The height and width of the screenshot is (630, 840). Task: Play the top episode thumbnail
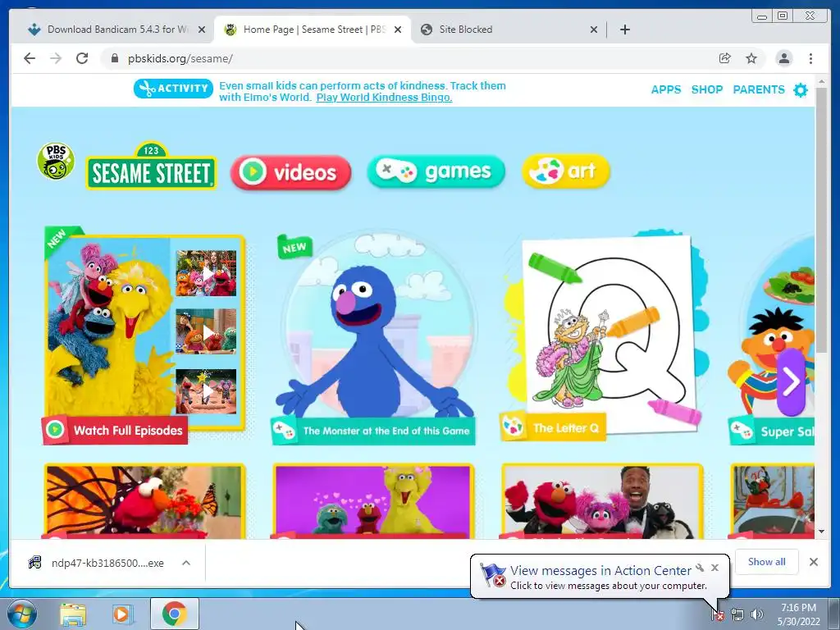(x=206, y=273)
